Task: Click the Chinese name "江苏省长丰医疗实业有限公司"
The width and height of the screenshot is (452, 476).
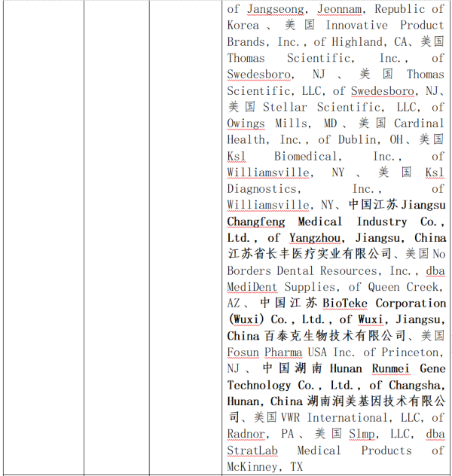Action: (x=310, y=254)
